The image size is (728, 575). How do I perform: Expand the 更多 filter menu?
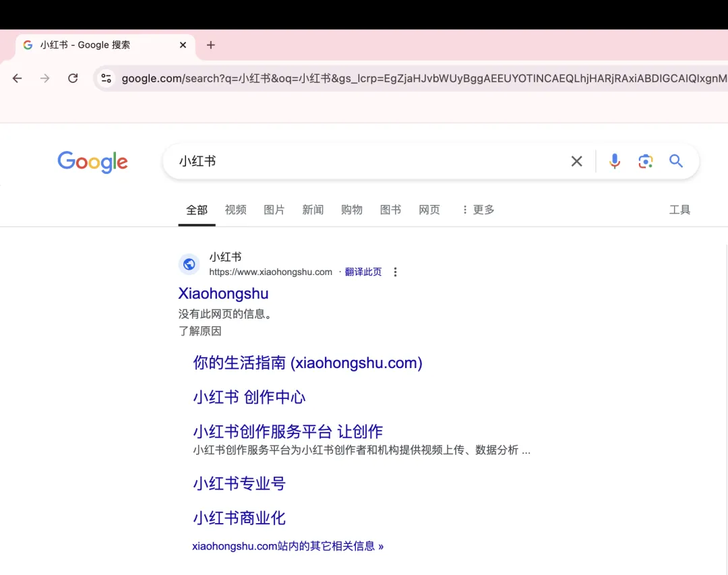(x=478, y=210)
